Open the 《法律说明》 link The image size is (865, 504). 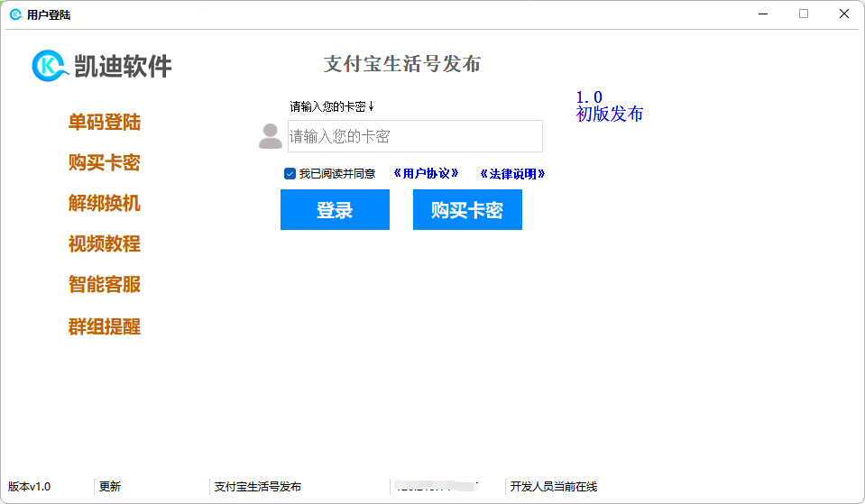[x=512, y=174]
